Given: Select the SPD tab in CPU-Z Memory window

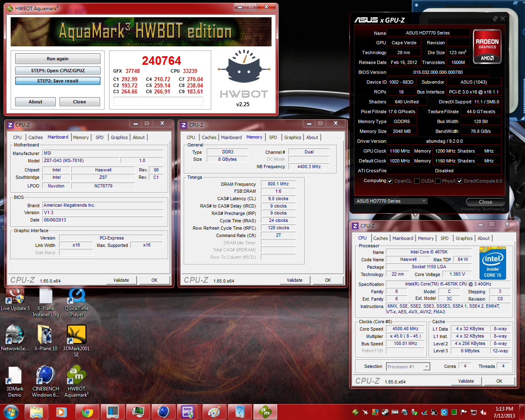Looking at the screenshot, I should tap(273, 137).
